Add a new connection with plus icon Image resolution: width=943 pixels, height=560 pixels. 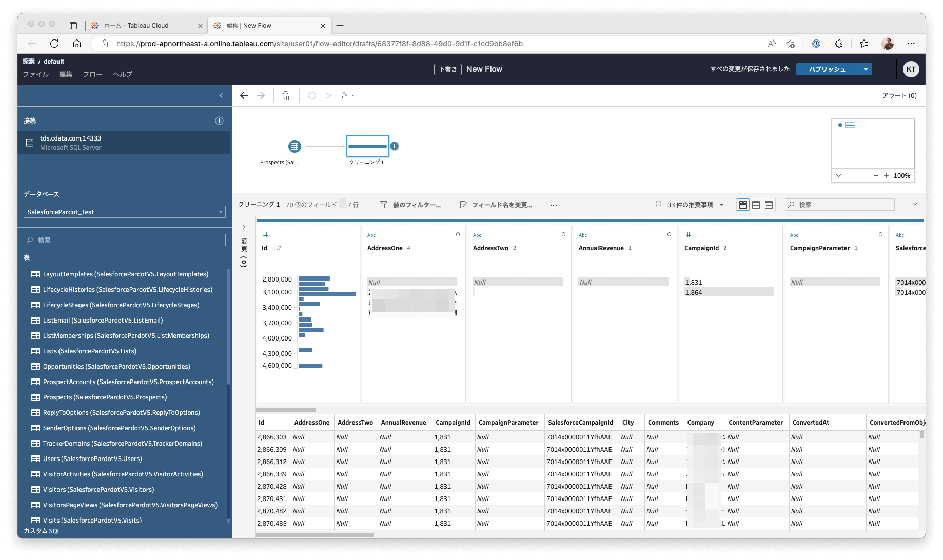pos(219,121)
